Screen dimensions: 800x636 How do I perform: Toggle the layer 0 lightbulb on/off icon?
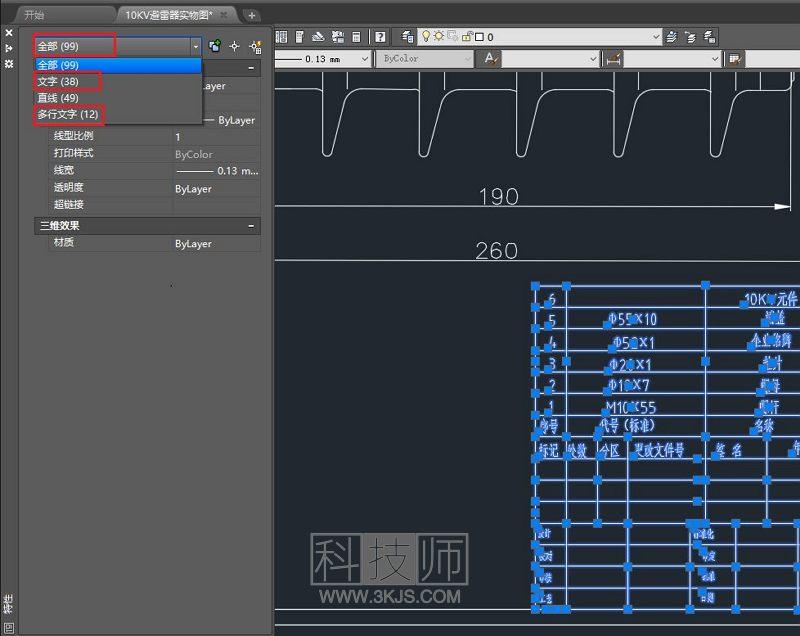point(426,36)
